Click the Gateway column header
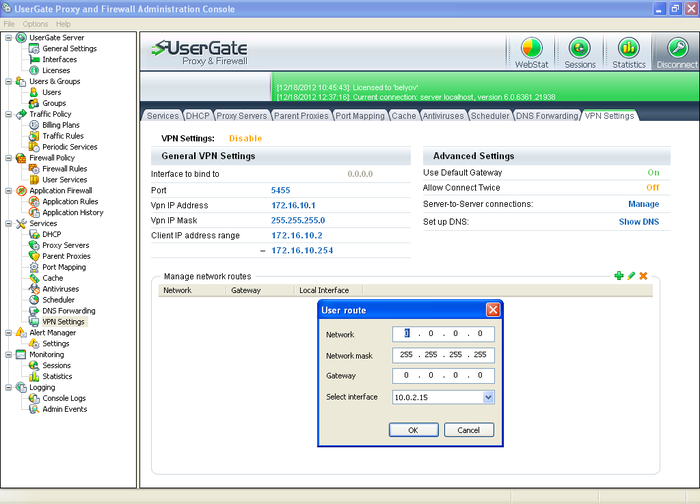The width and height of the screenshot is (700, 504). [x=260, y=290]
